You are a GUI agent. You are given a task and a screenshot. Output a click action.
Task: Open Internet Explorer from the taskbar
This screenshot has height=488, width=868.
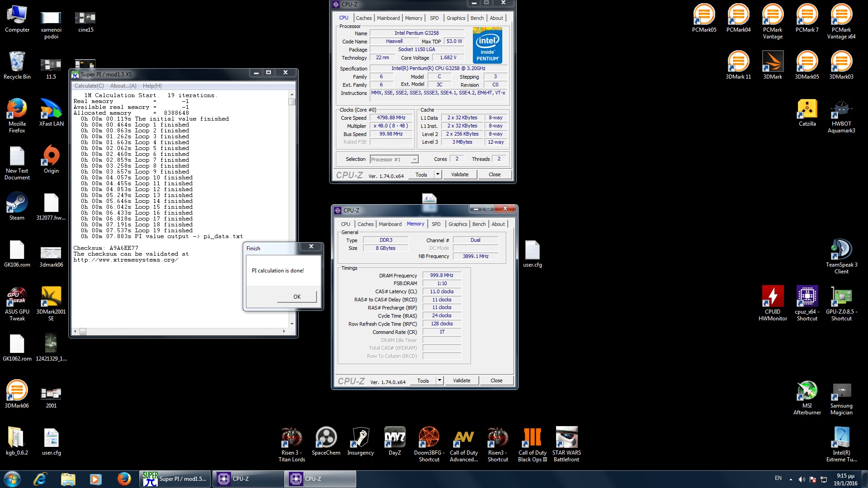(40, 479)
